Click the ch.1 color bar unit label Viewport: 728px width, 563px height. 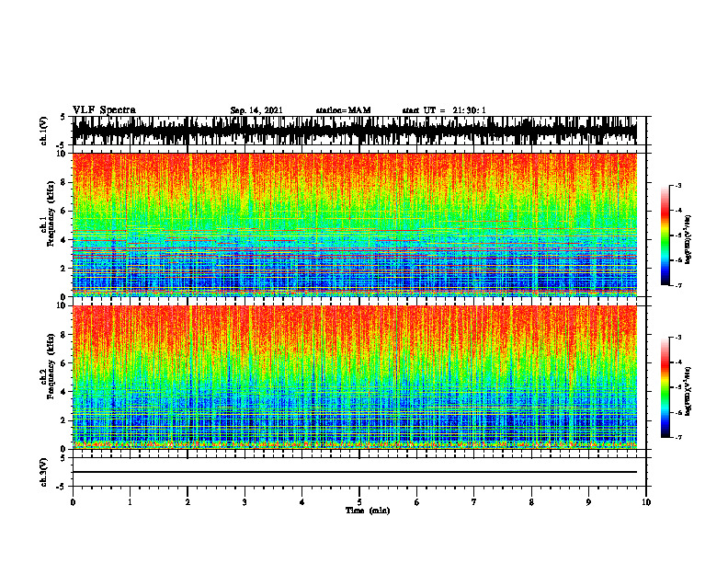pos(688,239)
